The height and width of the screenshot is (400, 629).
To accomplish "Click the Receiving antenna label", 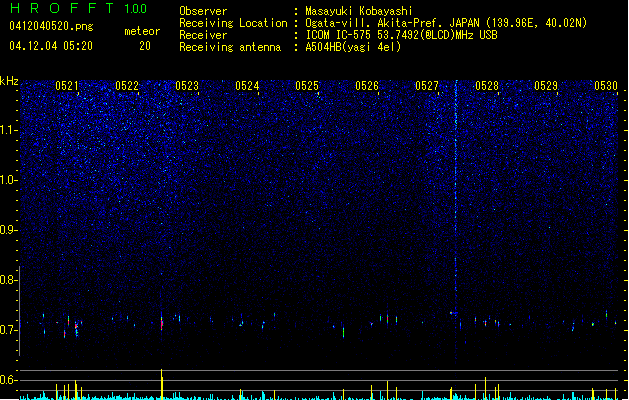I will tap(230, 47).
